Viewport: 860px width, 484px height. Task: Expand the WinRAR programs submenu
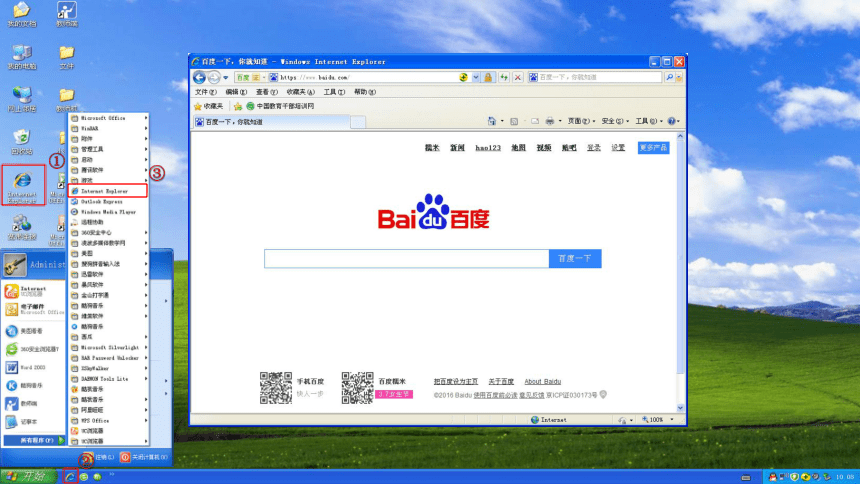click(109, 128)
